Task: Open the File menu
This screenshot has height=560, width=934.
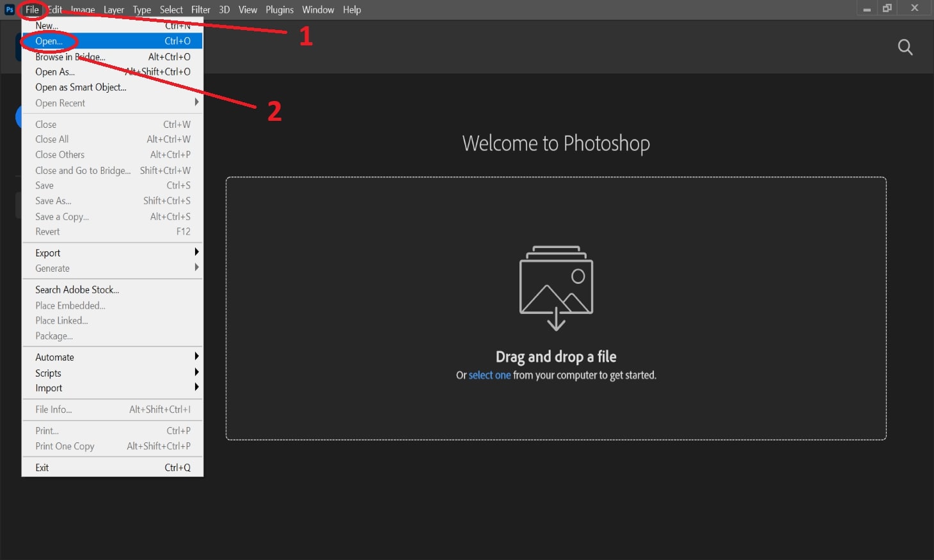Action: 32,10
